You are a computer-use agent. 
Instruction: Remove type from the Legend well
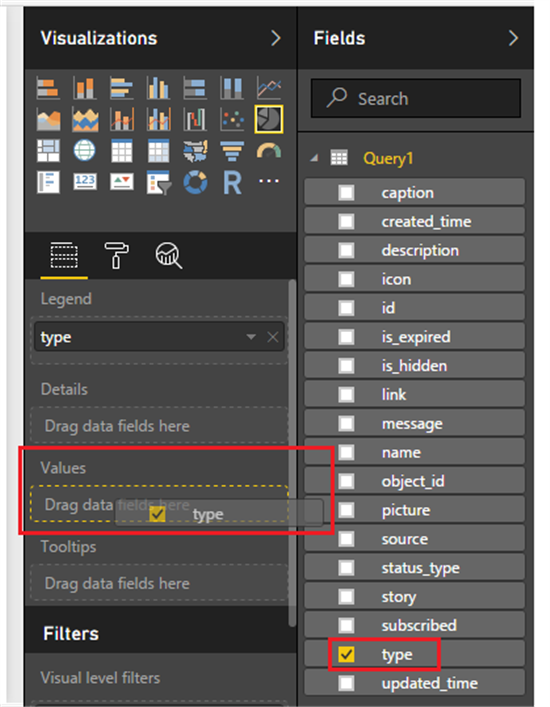tap(273, 337)
